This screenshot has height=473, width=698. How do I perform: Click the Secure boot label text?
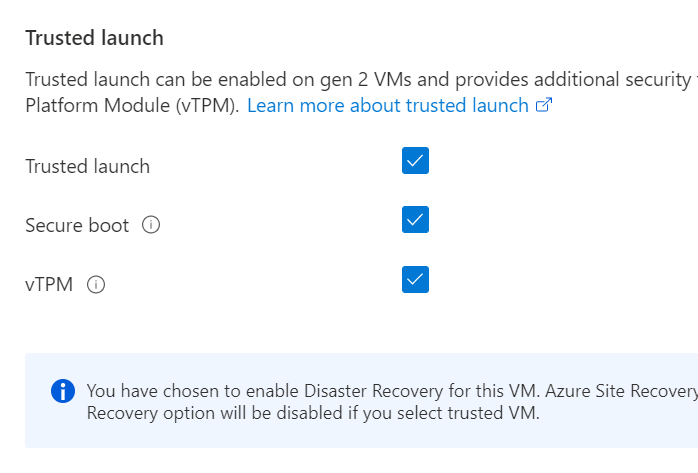(77, 225)
